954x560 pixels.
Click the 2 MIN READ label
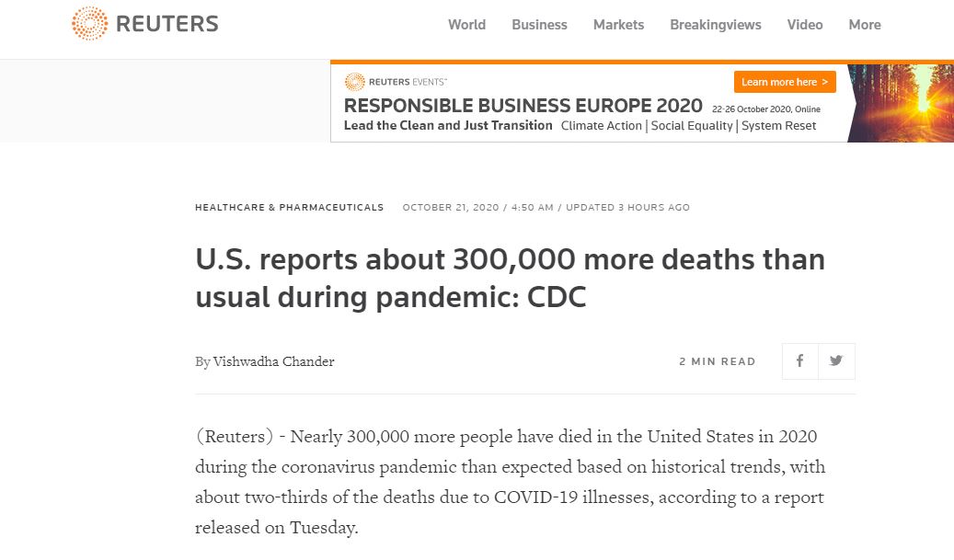click(x=717, y=362)
